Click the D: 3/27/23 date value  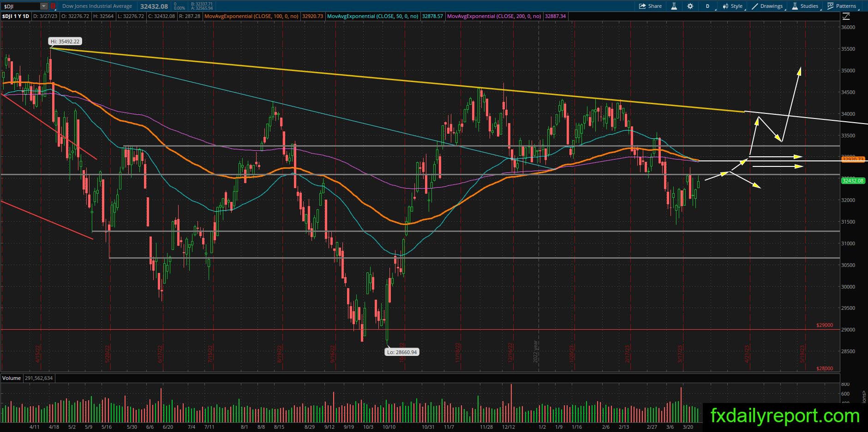pyautogui.click(x=45, y=16)
